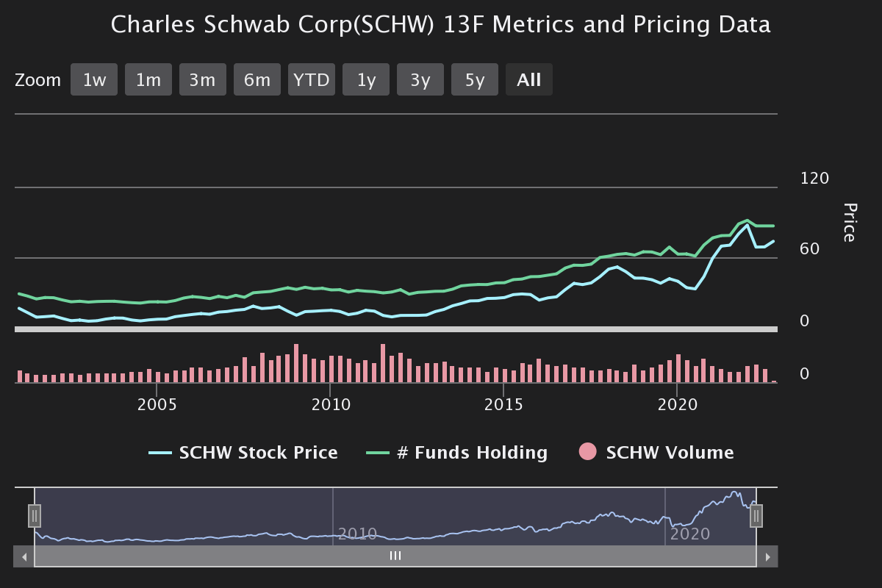Viewport: 882px width, 588px height.
Task: Set chart zoom to 1y
Action: tap(366, 79)
